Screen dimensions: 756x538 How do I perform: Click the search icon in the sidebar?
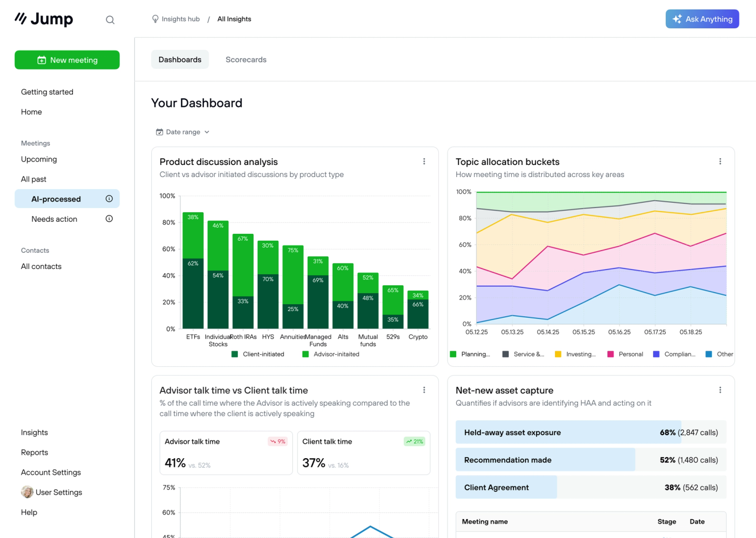[110, 19]
